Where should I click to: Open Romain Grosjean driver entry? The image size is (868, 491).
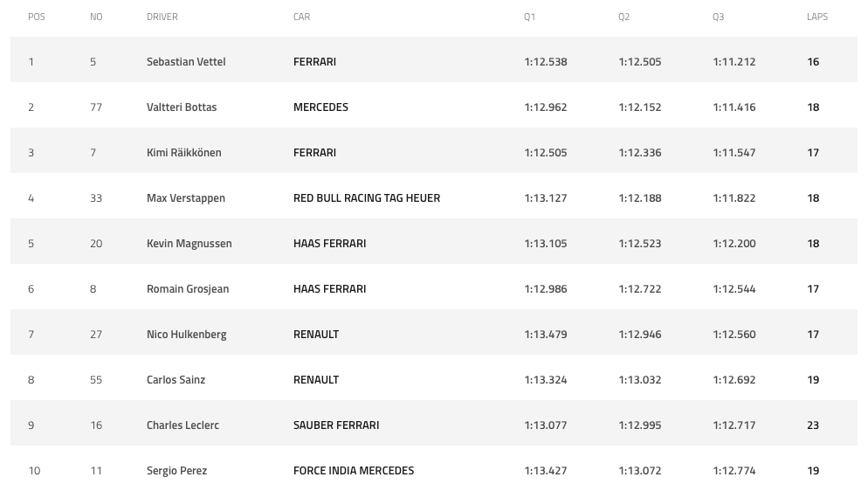click(x=188, y=289)
